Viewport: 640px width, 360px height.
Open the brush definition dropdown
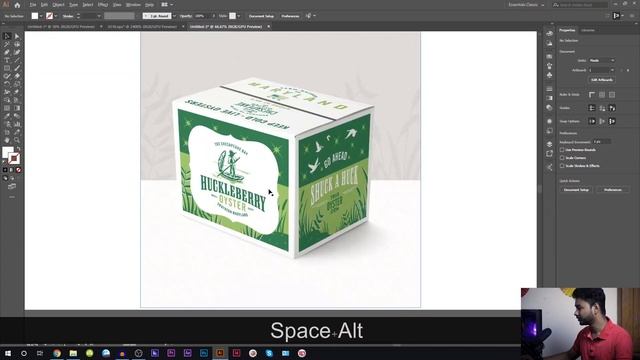pos(174,16)
